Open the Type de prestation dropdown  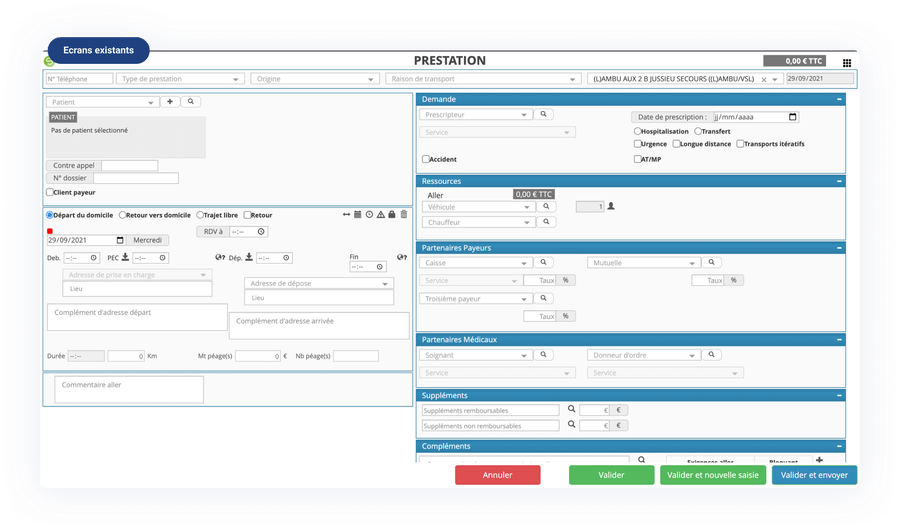[x=180, y=79]
